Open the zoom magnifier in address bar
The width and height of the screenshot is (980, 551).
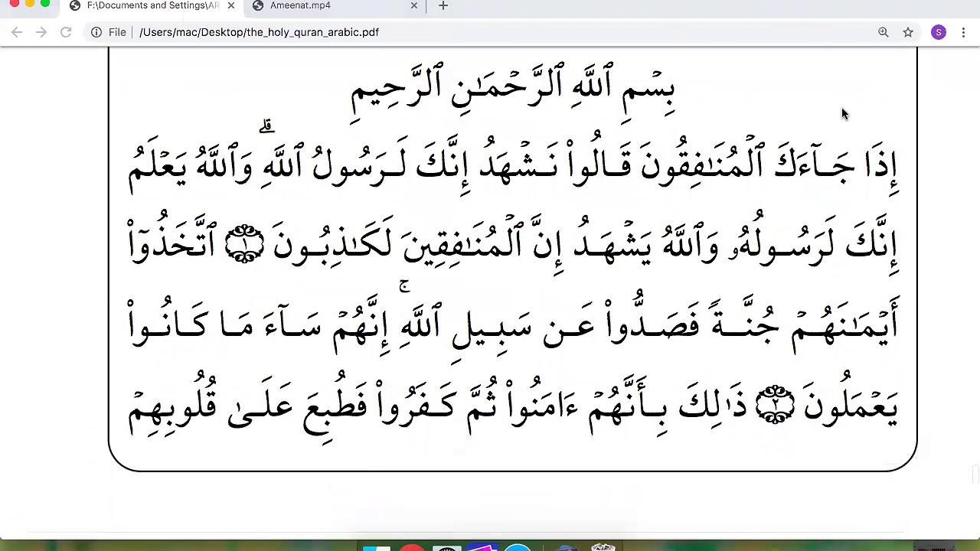pos(884,32)
